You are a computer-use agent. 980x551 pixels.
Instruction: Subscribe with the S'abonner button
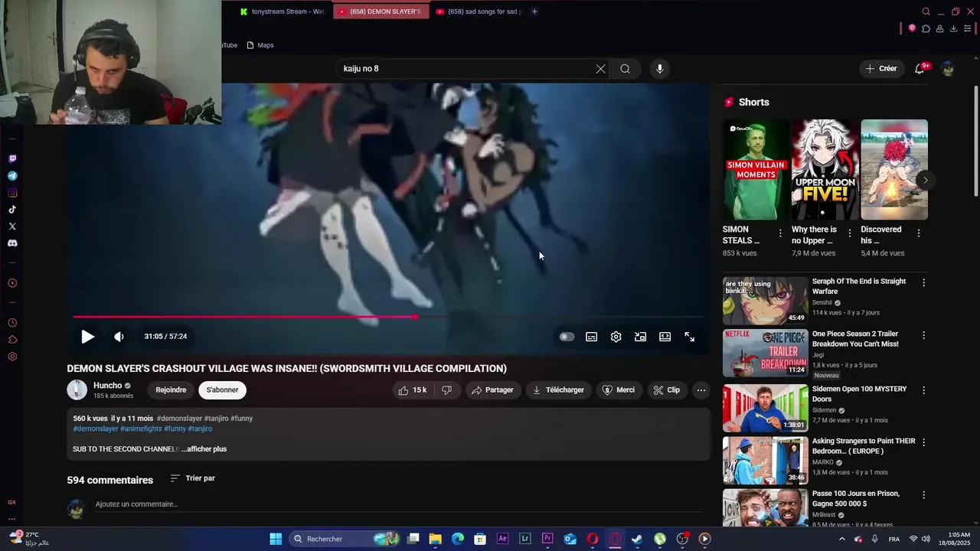[x=222, y=390]
